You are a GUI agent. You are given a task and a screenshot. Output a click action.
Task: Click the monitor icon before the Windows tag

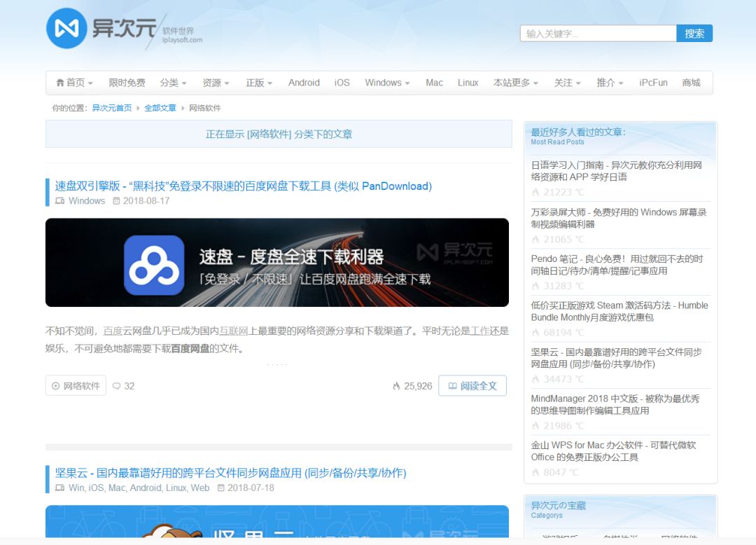point(59,201)
